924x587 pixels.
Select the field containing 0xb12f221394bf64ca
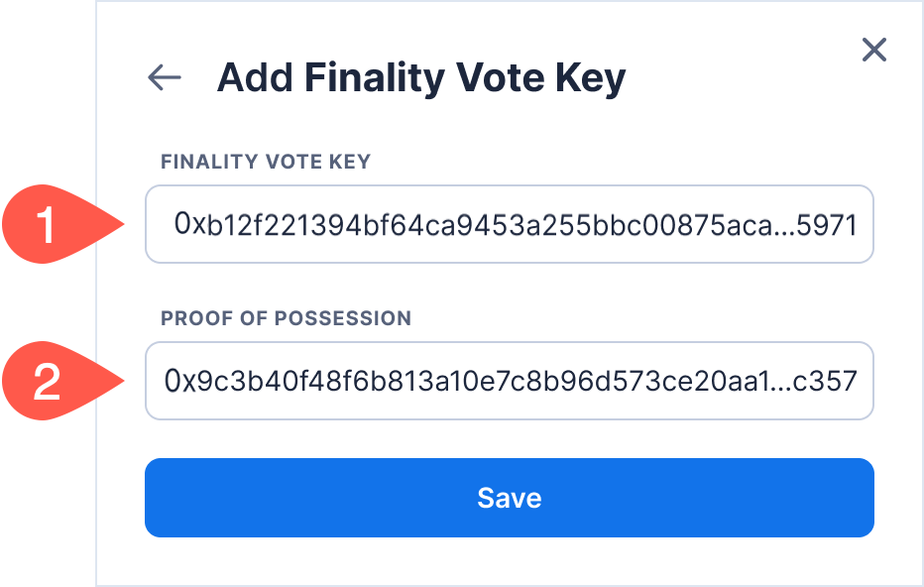(509, 224)
